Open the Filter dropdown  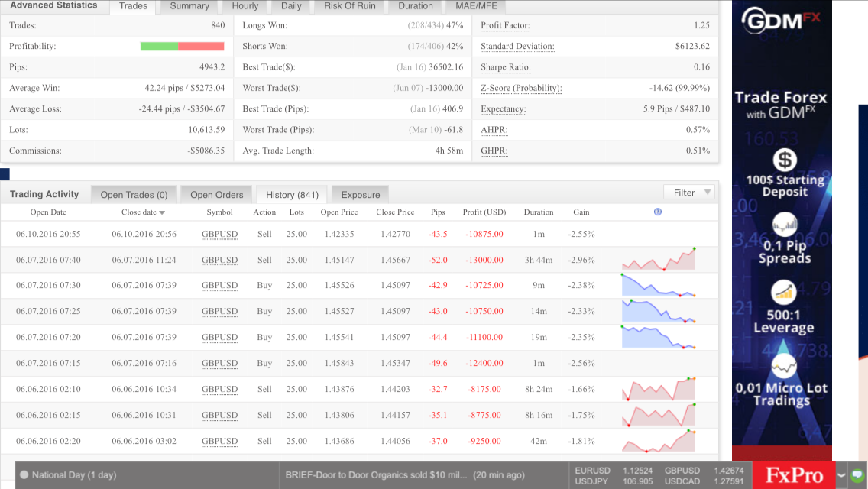click(689, 193)
